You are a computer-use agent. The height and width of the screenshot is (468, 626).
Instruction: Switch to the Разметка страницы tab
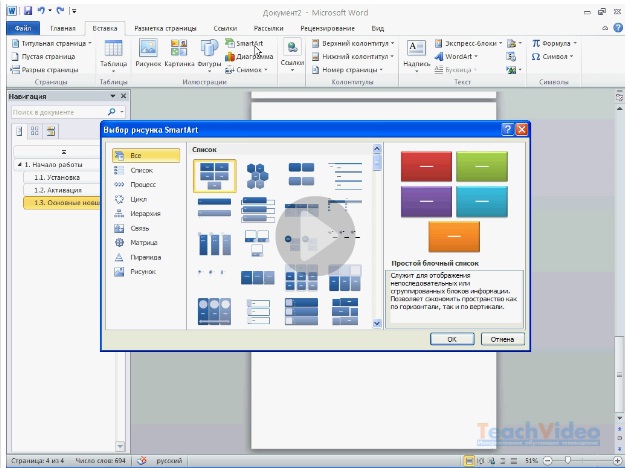tap(165, 28)
